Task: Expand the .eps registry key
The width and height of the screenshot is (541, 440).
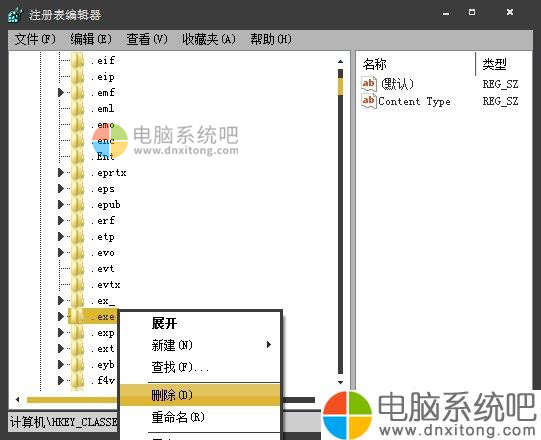Action: (61, 189)
